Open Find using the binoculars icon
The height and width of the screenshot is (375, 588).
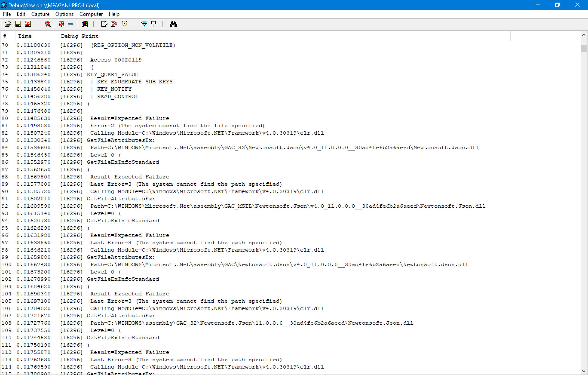point(173,24)
